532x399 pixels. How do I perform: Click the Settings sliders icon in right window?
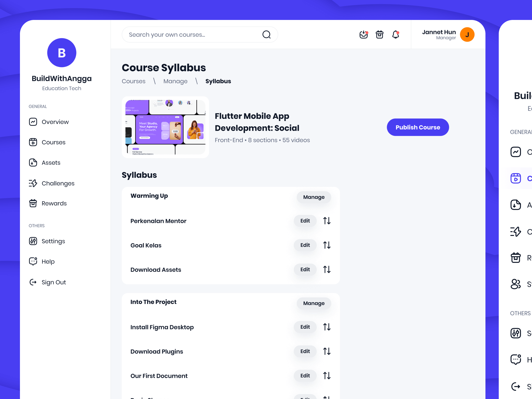pyautogui.click(x=516, y=333)
